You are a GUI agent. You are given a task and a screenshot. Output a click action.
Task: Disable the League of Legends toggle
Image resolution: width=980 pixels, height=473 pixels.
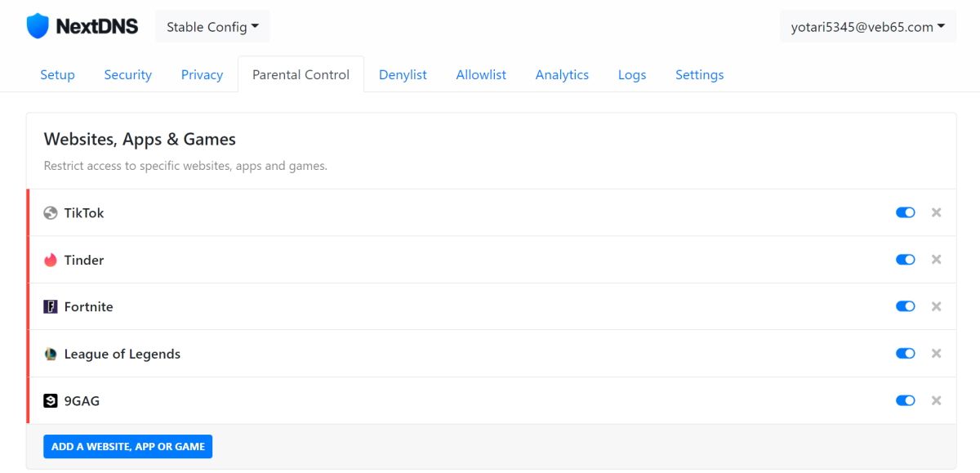tap(905, 354)
